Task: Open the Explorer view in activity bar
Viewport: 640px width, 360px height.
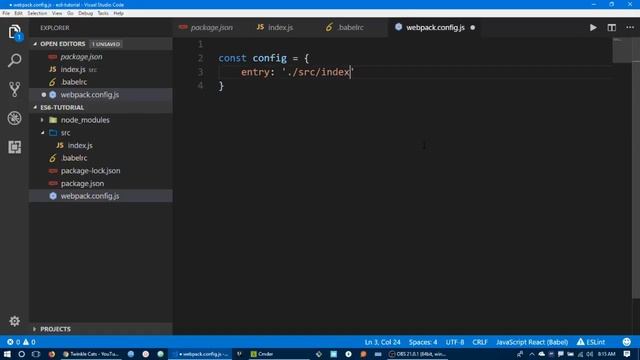Action: [x=14, y=32]
